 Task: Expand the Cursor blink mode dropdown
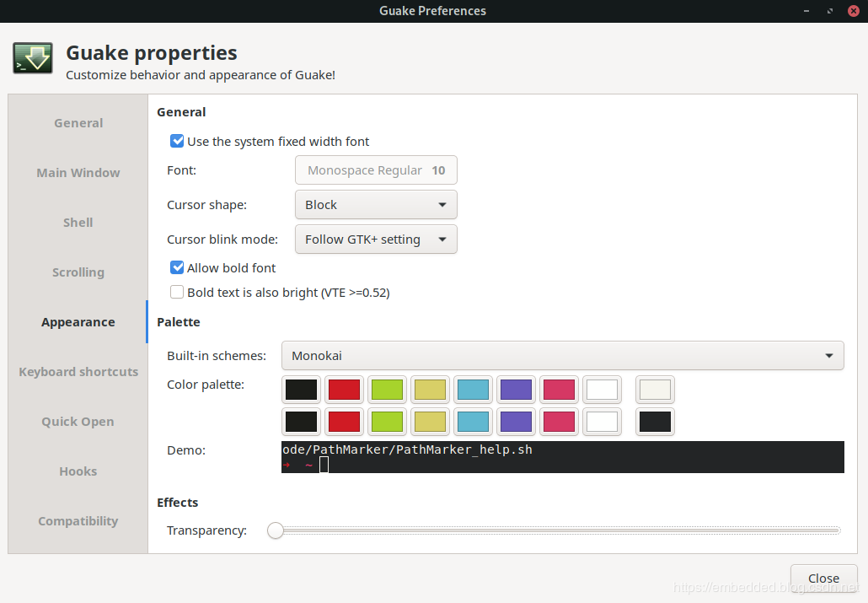point(376,240)
